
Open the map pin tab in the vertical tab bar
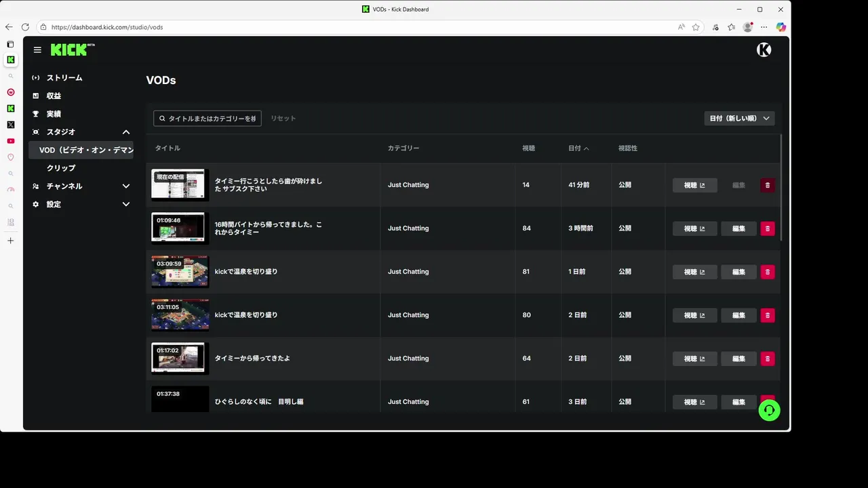(x=10, y=157)
